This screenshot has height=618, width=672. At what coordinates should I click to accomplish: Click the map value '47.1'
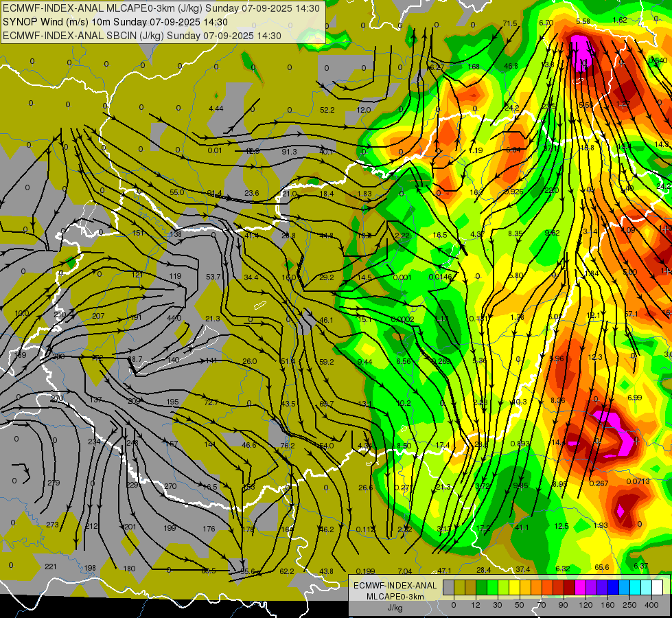[x=444, y=571]
